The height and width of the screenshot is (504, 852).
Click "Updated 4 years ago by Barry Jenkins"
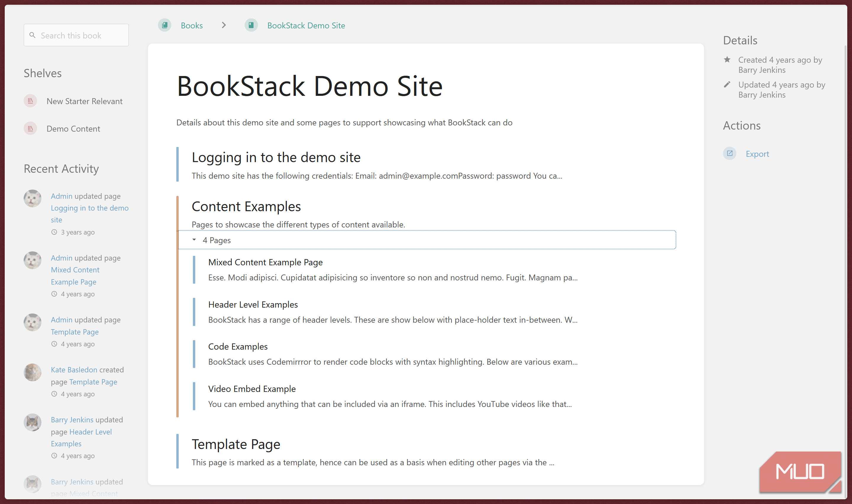(782, 90)
